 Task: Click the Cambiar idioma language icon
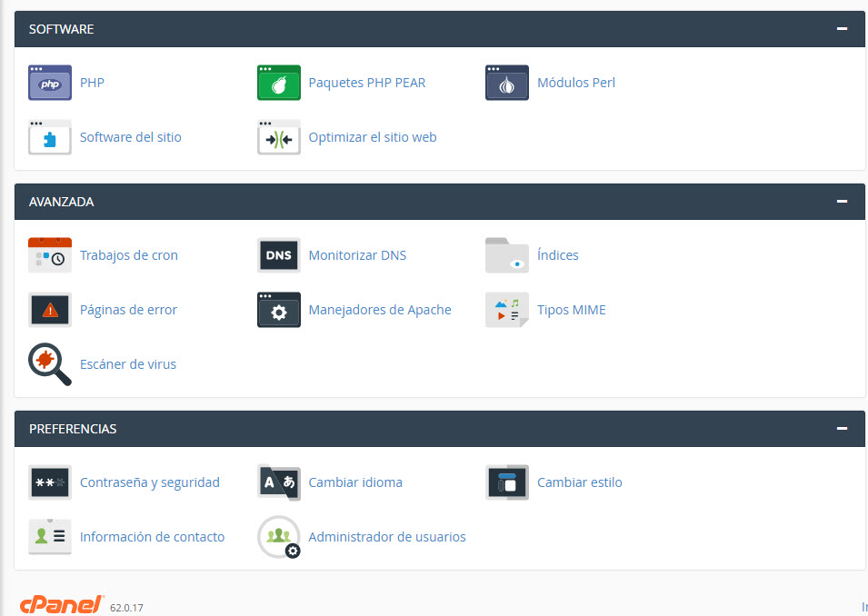tap(278, 482)
